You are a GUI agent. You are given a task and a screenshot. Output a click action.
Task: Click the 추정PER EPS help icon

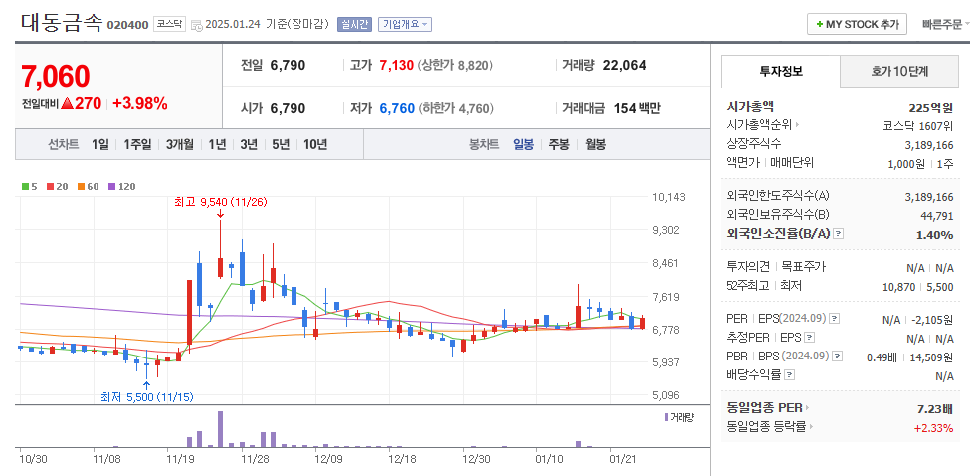click(x=809, y=338)
